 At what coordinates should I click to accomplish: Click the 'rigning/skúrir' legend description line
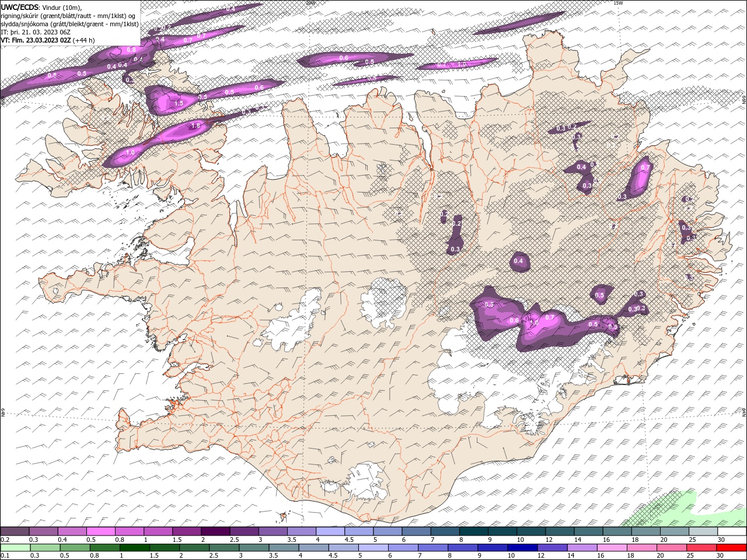pos(69,15)
